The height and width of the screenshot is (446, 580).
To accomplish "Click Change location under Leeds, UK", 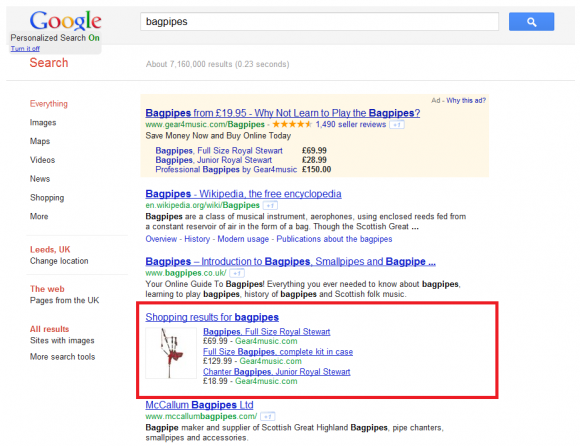I will pyautogui.click(x=59, y=261).
